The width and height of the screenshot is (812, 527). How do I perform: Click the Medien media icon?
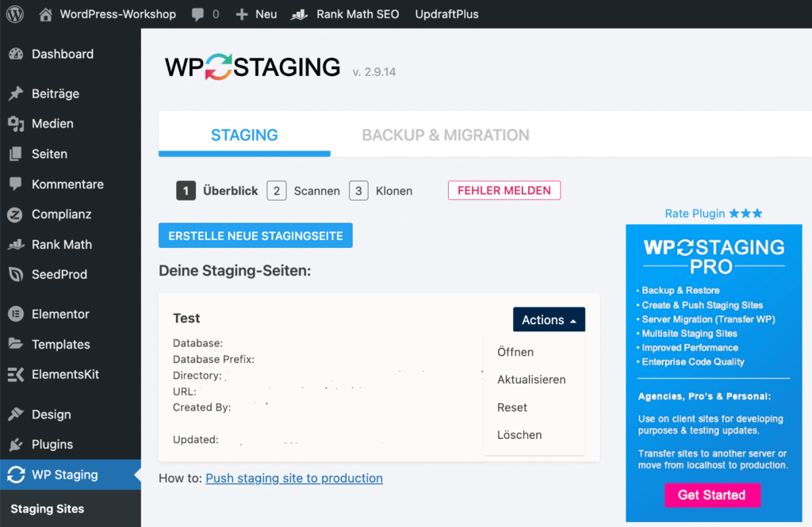tap(16, 124)
